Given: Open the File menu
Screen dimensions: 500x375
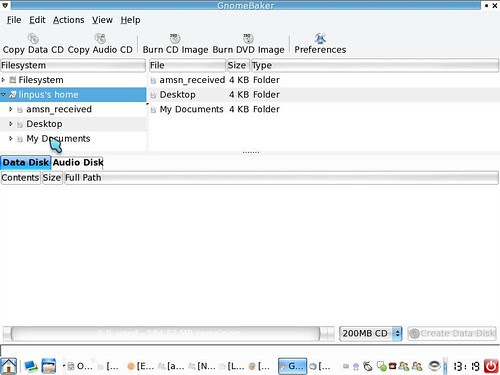Looking at the screenshot, I should 14,20.
